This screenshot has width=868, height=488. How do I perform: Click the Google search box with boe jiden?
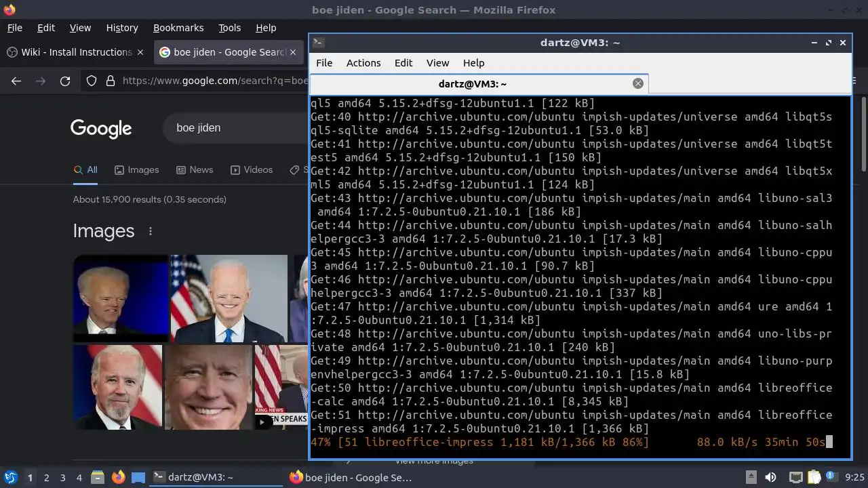click(x=235, y=127)
